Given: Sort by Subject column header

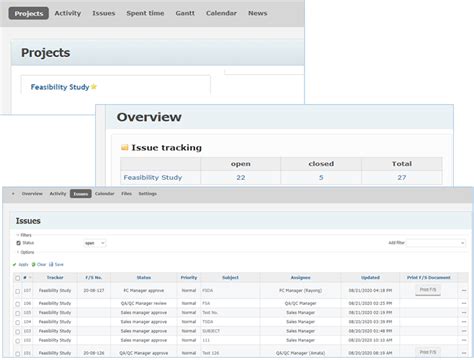Looking at the screenshot, I should 230,278.
